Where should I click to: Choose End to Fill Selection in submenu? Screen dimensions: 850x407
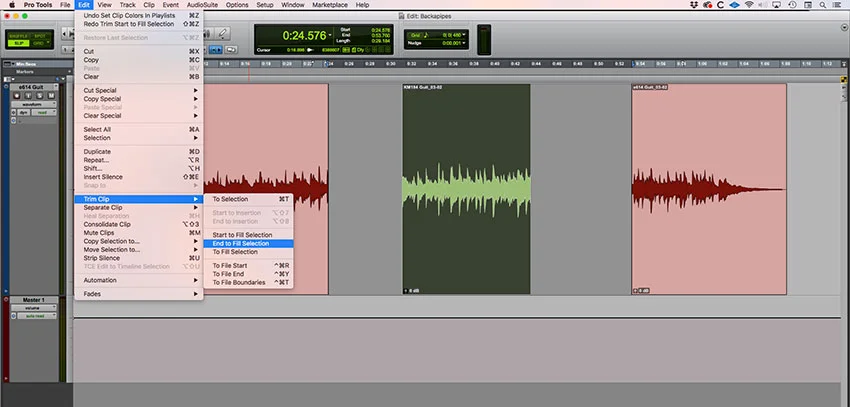click(248, 243)
